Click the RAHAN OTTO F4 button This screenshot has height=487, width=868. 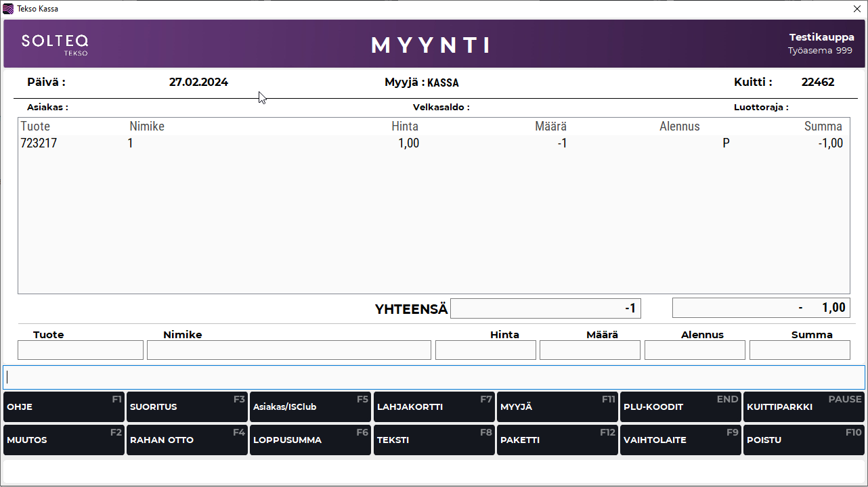[x=186, y=440]
